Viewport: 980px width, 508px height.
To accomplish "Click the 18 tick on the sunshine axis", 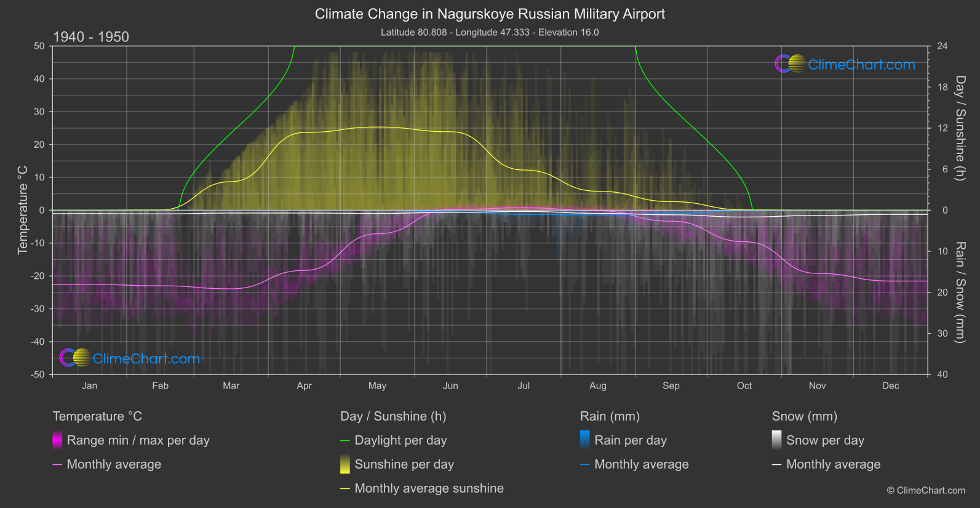I will tap(942, 87).
